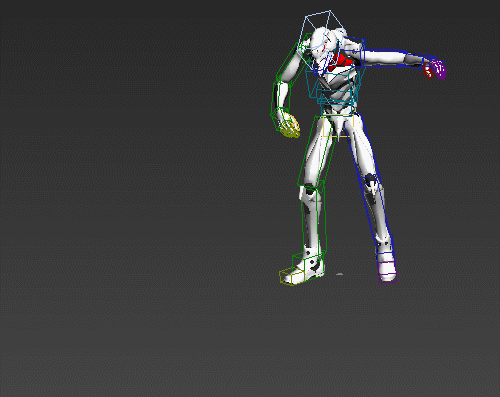Select the yellow pelvis bone box
500x397 pixels.
coord(339,125)
